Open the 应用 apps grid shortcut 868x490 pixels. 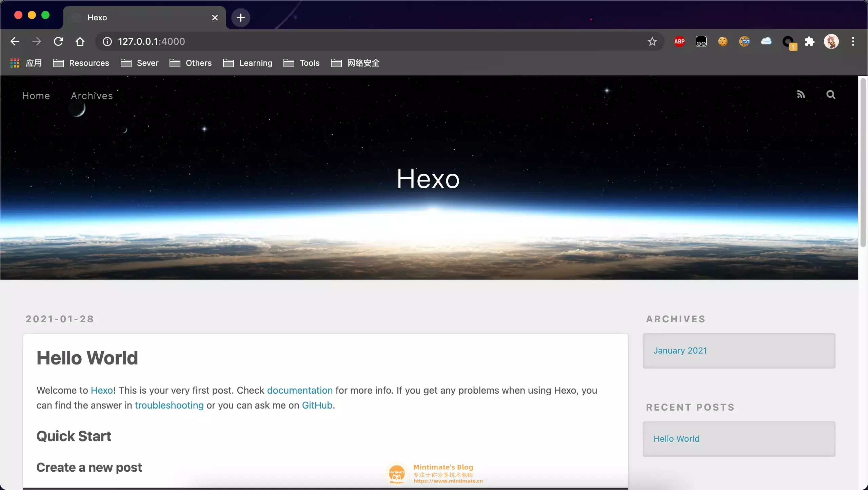(x=26, y=63)
